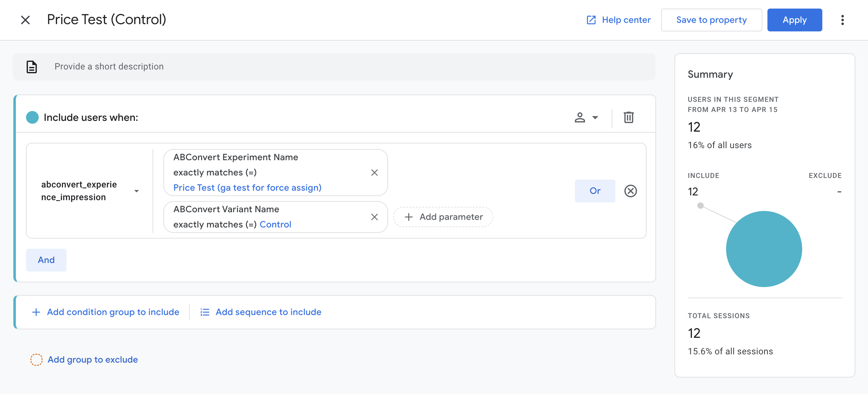Screen dimensions: 868x394
Task: Click the INCLUDE label in Summary
Action: (x=703, y=176)
